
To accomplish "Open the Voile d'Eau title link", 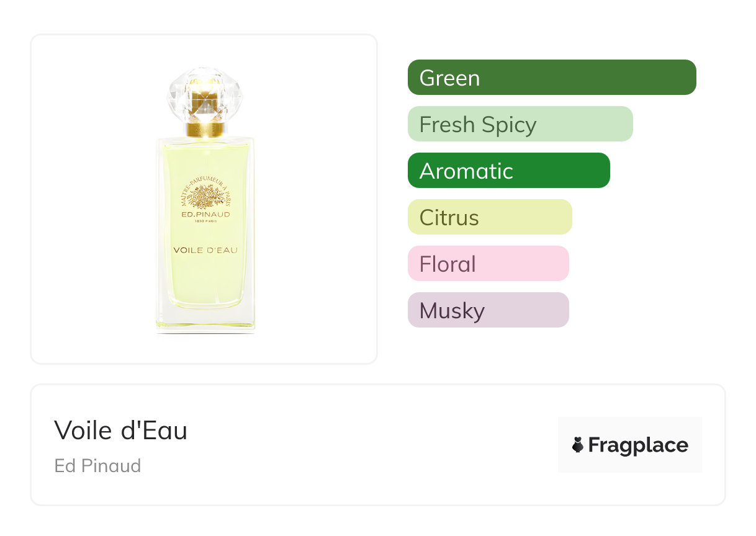I will pyautogui.click(x=121, y=430).
